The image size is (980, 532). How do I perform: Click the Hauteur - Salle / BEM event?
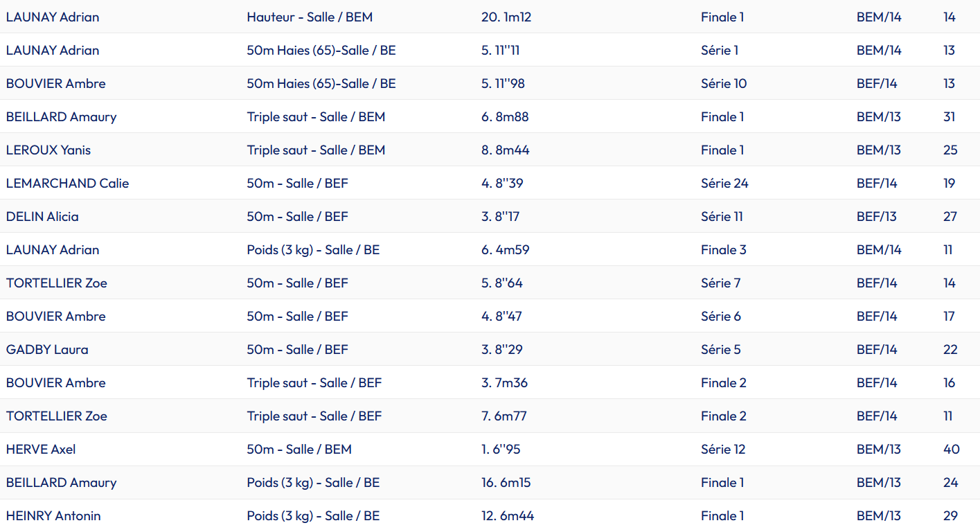click(310, 17)
